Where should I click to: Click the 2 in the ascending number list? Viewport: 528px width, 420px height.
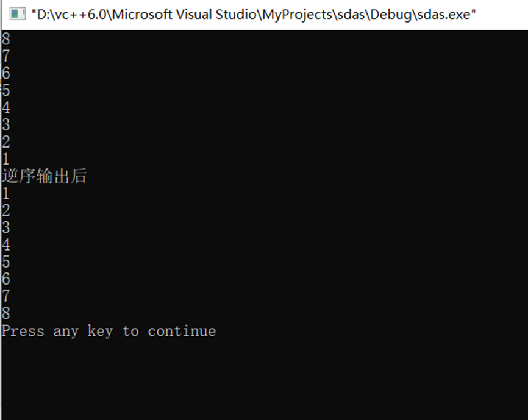6,210
